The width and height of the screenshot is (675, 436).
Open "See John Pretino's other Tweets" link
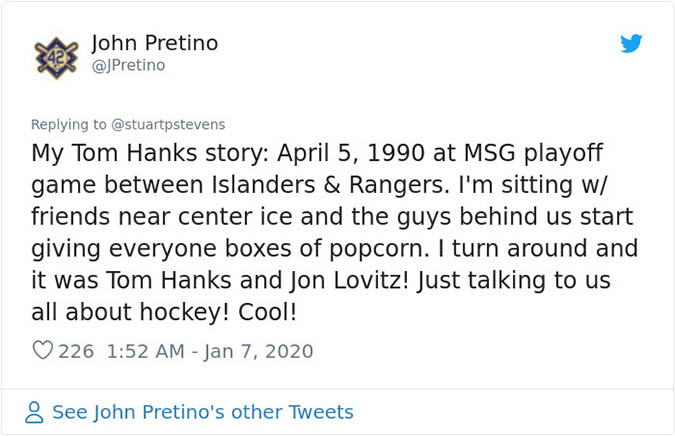tap(203, 412)
